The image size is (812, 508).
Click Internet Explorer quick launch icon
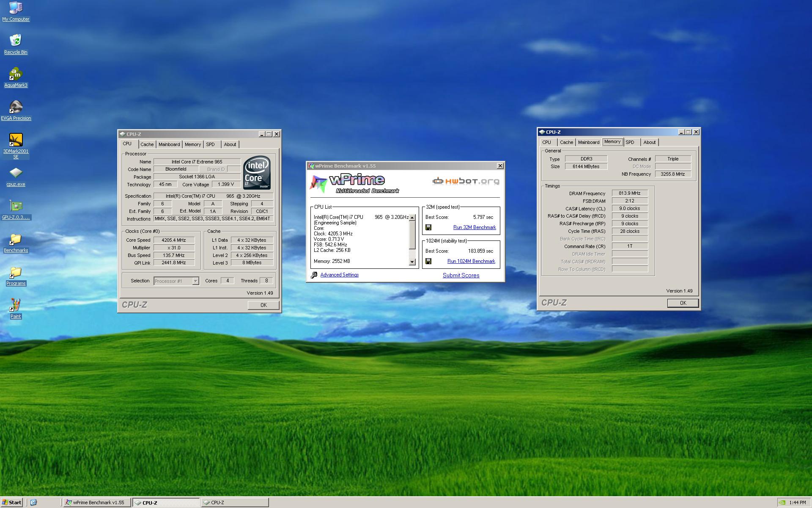coord(34,502)
